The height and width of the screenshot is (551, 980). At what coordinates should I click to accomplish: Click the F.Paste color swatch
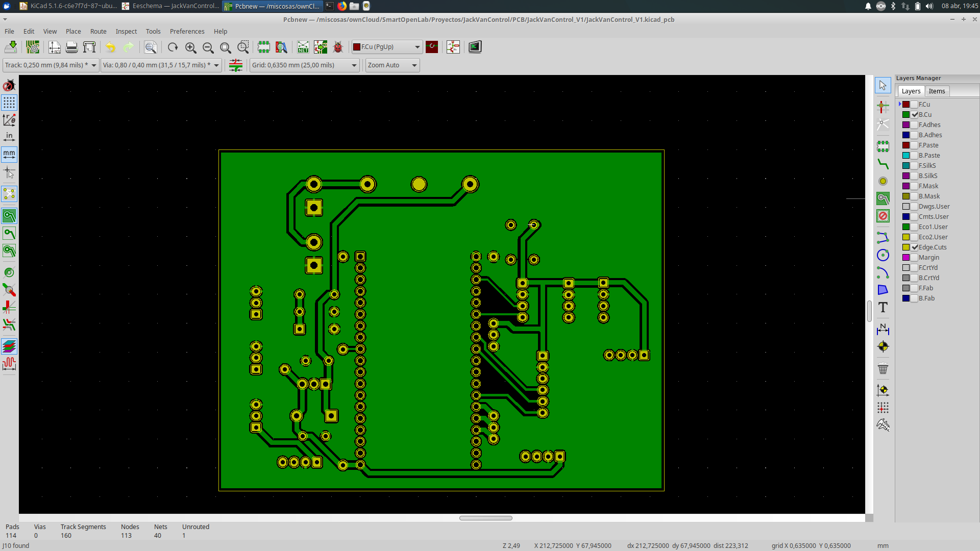click(x=906, y=145)
